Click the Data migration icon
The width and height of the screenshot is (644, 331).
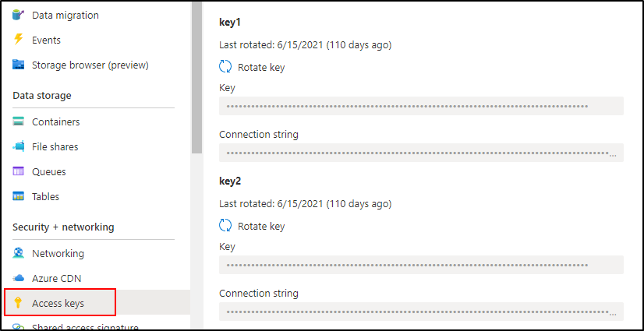pyautogui.click(x=19, y=15)
